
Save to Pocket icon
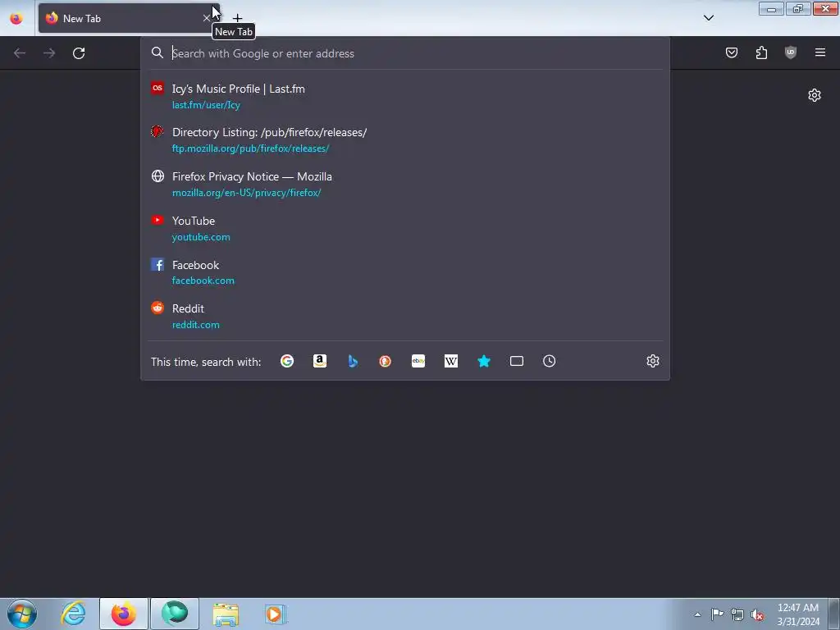coord(732,52)
